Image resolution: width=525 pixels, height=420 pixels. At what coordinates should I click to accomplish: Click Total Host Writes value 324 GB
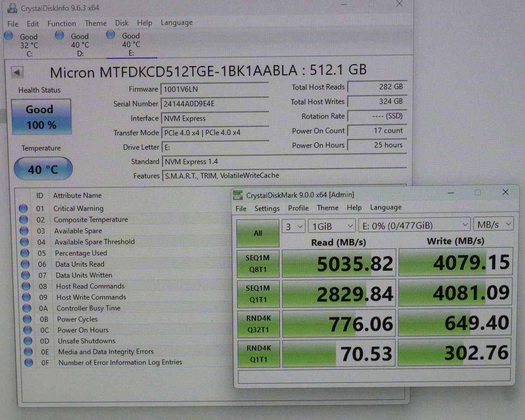point(377,102)
